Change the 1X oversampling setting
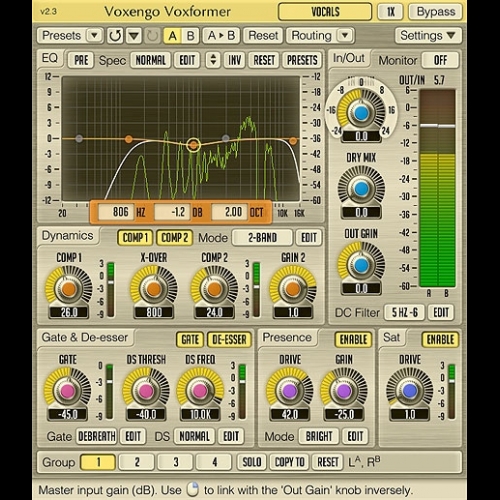This screenshot has width=500, height=500. pos(390,12)
